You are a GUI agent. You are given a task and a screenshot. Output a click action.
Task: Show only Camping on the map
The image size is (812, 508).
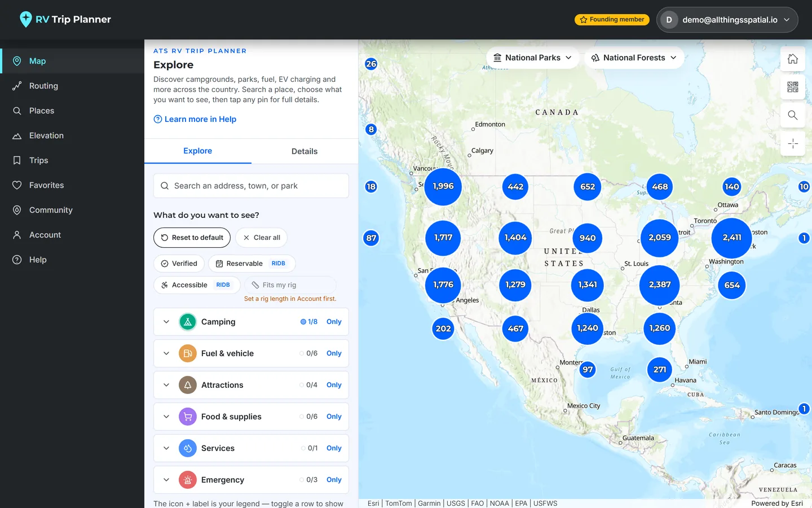coord(334,322)
